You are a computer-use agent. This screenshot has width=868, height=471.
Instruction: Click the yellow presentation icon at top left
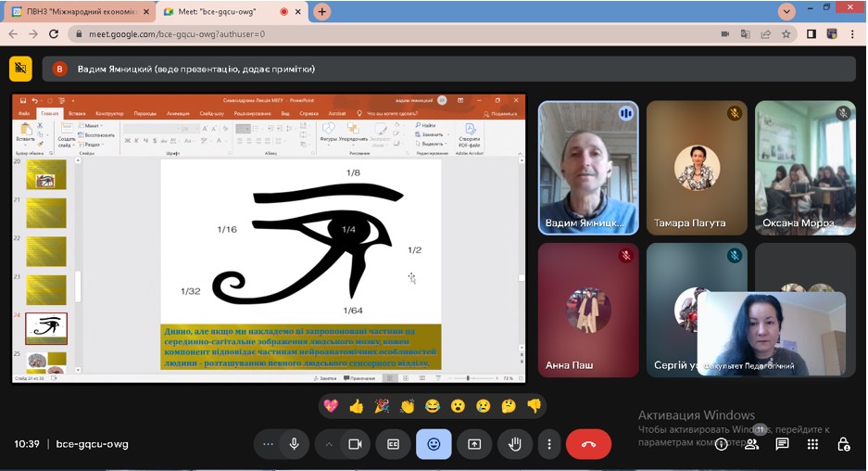coord(20,69)
